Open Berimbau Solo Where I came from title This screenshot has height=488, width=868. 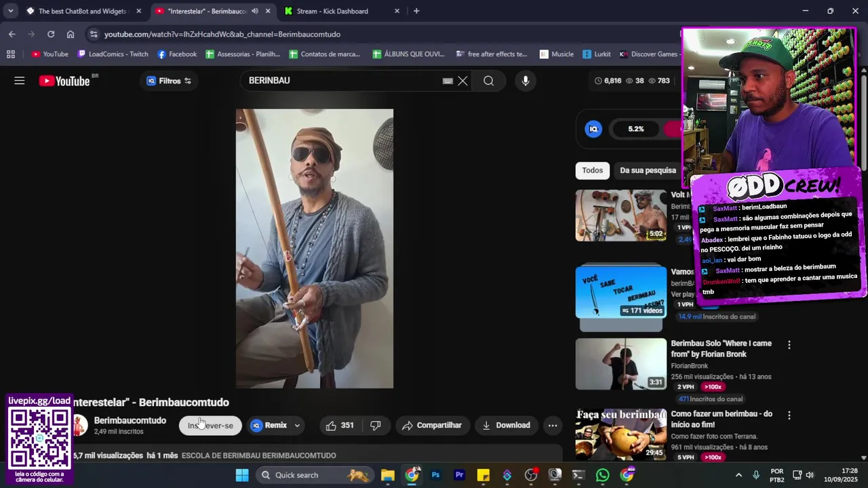721,348
